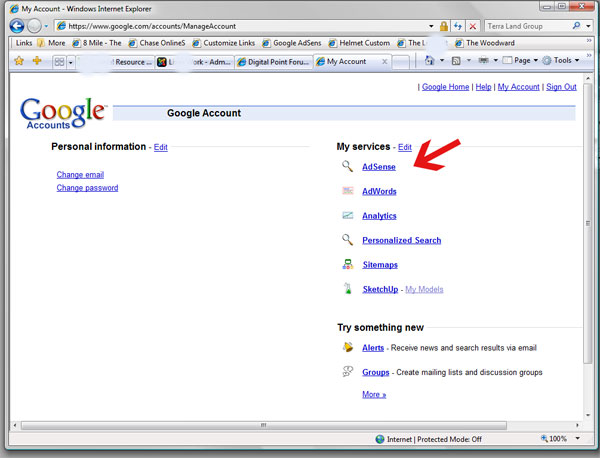
Task: Open the More links folder
Action: [x=51, y=43]
